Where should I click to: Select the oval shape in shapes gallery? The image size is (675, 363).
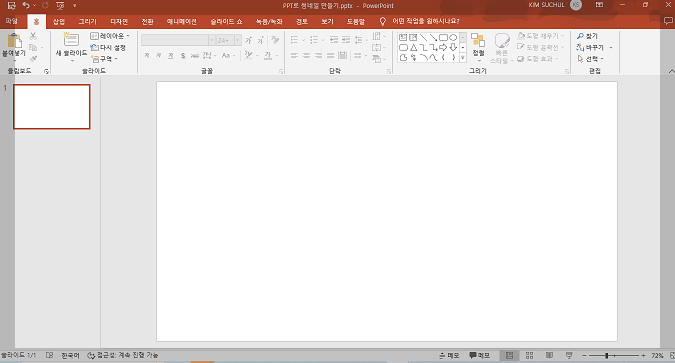point(453,37)
